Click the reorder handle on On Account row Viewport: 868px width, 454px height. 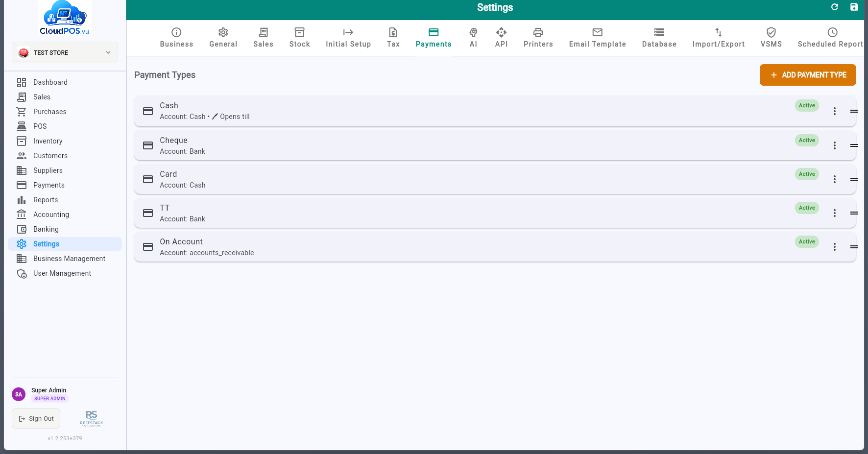click(x=854, y=247)
